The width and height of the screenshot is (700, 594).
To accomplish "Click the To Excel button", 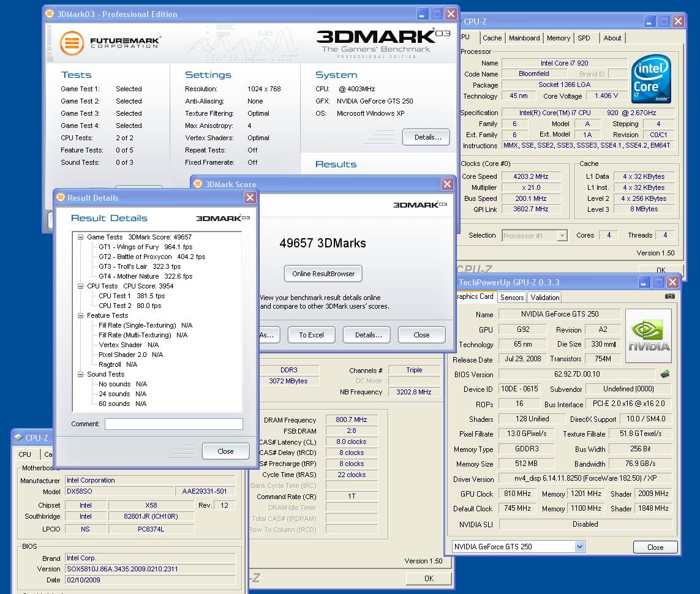I will click(311, 335).
